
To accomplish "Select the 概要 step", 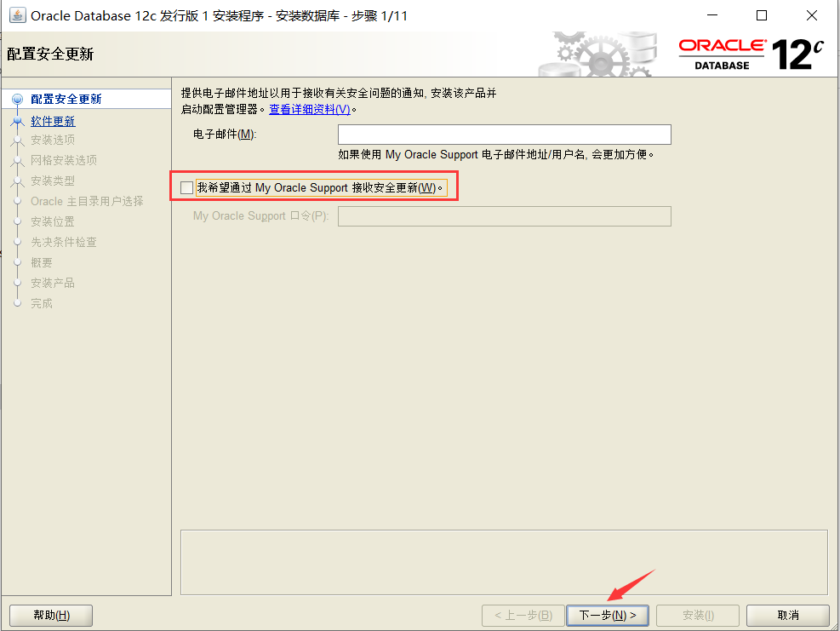I will (42, 262).
